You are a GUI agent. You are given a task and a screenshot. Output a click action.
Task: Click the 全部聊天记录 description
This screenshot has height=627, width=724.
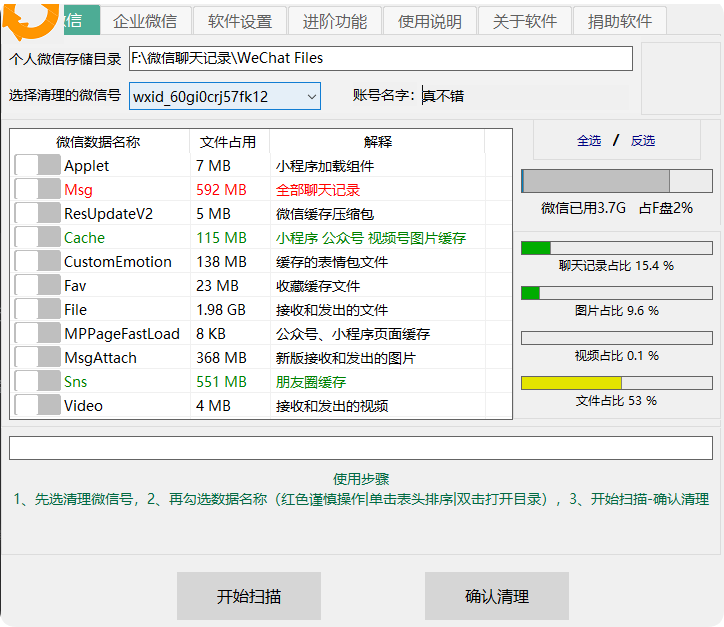(x=318, y=190)
